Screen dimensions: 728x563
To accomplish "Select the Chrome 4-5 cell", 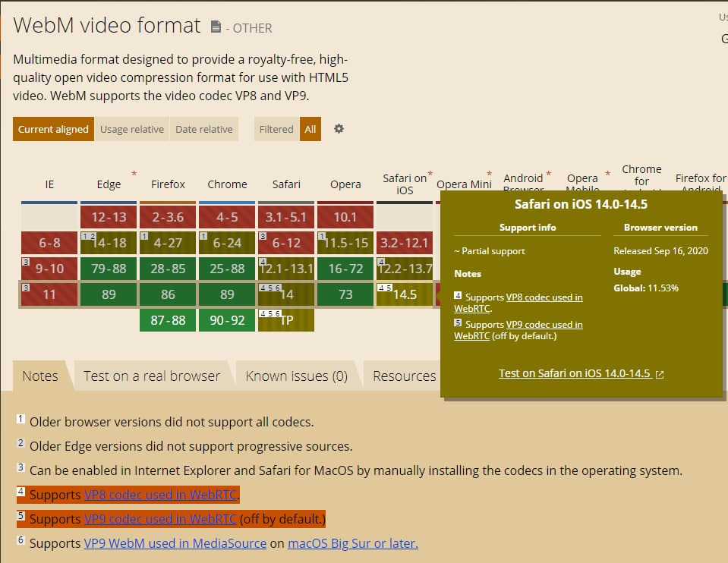I will click(x=227, y=217).
